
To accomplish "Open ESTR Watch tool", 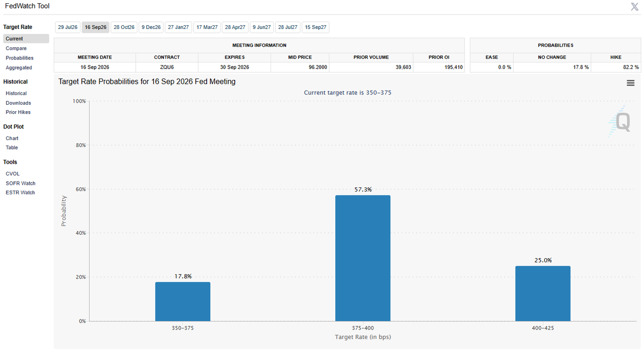I will [x=20, y=193].
